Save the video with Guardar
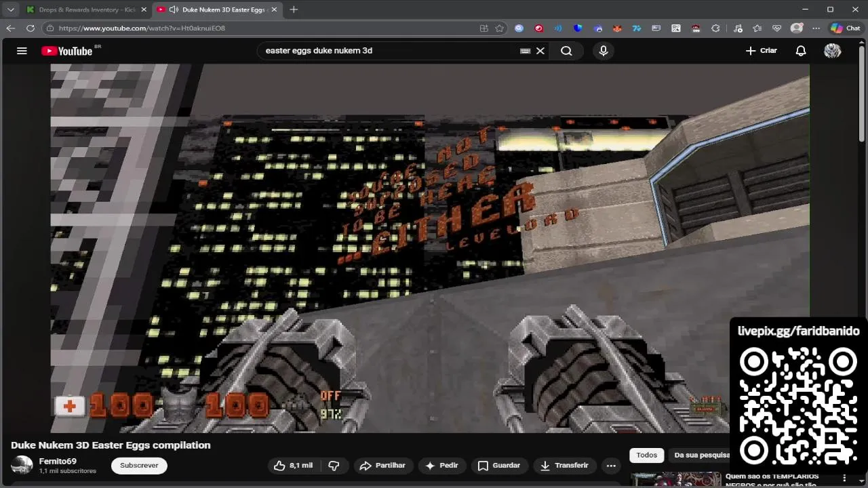868x488 pixels. click(499, 466)
